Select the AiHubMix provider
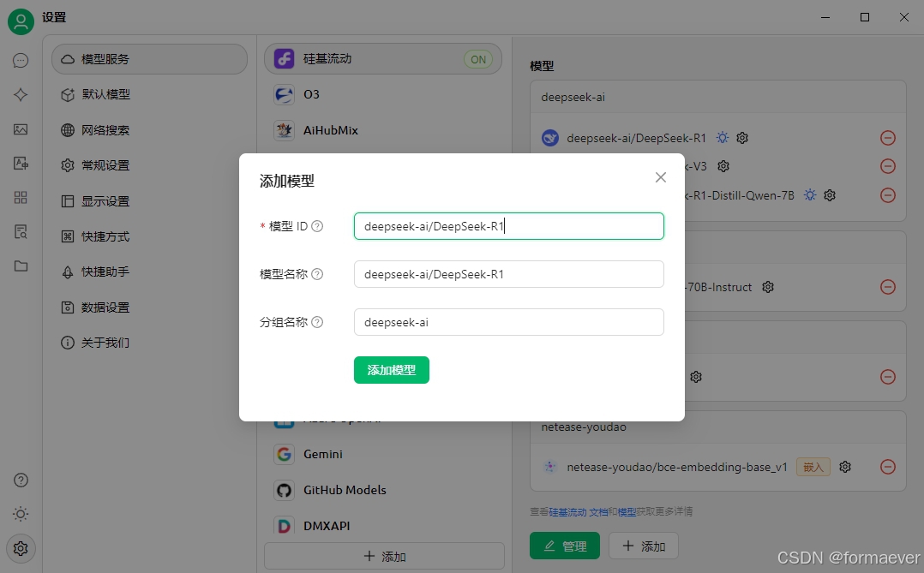 [383, 130]
